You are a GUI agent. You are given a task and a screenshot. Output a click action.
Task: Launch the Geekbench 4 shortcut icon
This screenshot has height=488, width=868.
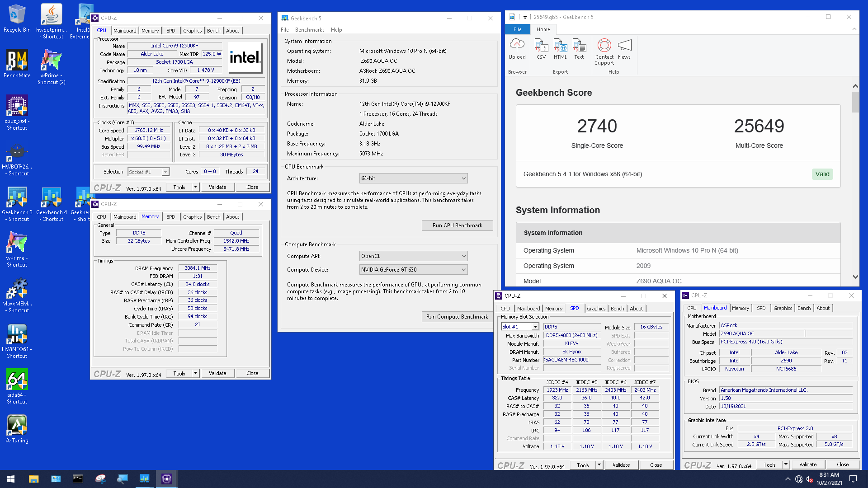point(52,204)
